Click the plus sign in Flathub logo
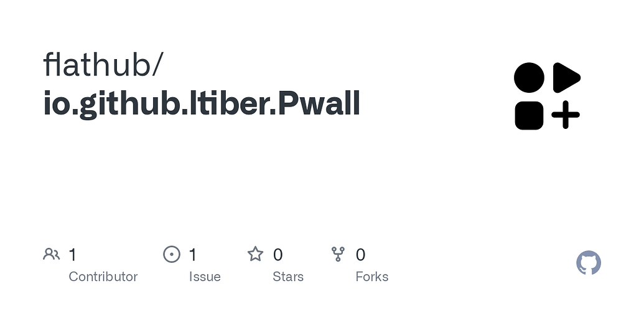 tap(566, 115)
